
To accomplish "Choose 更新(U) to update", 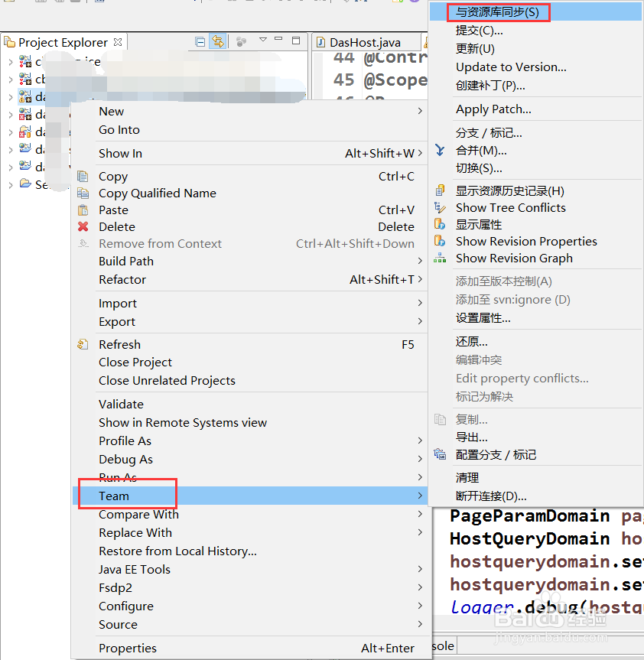I will [x=536, y=49].
